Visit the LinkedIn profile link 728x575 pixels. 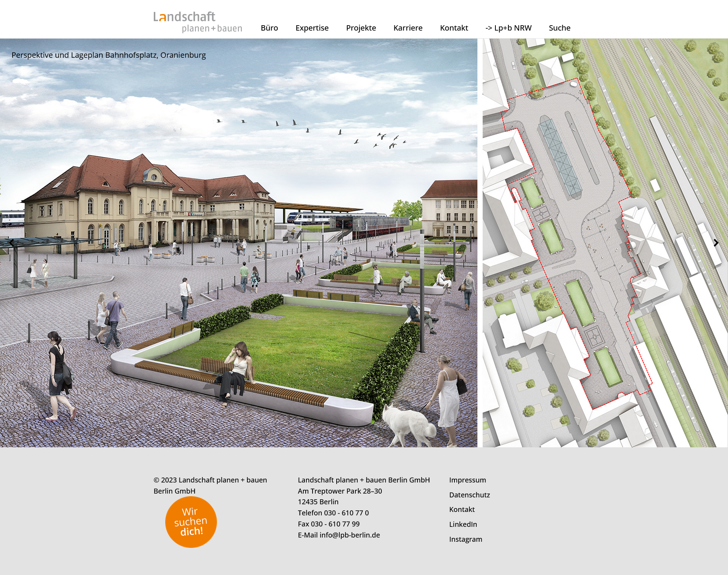tap(463, 524)
